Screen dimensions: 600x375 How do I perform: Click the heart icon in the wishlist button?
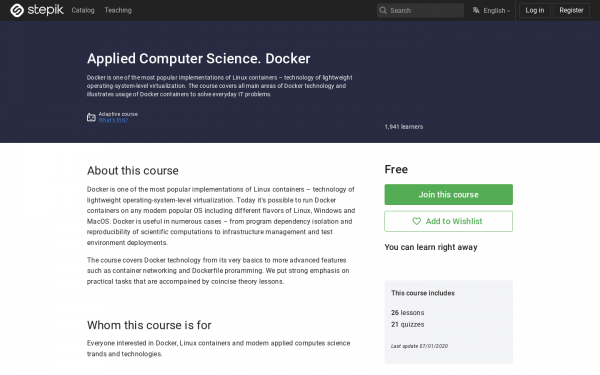click(416, 221)
